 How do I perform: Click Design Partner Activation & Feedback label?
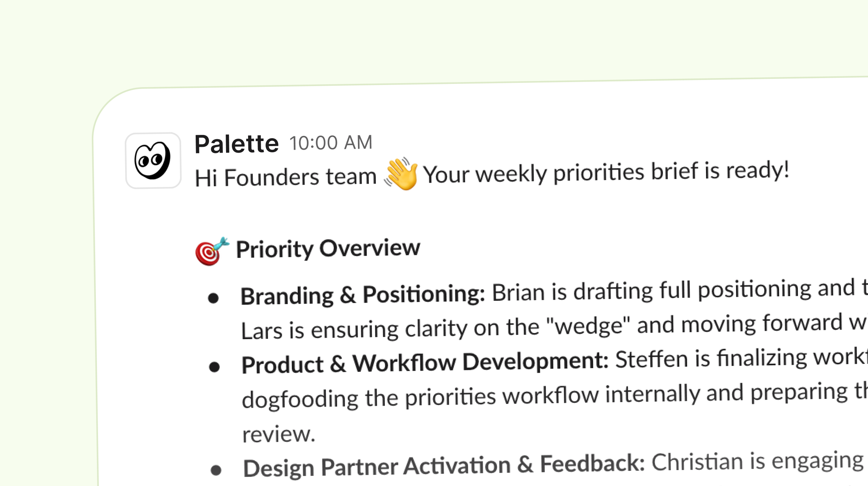[444, 466]
